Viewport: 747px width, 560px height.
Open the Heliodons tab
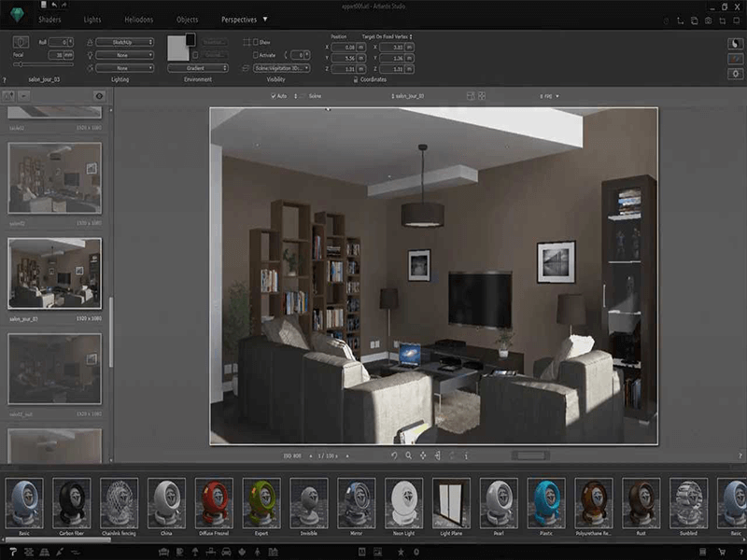[x=138, y=19]
